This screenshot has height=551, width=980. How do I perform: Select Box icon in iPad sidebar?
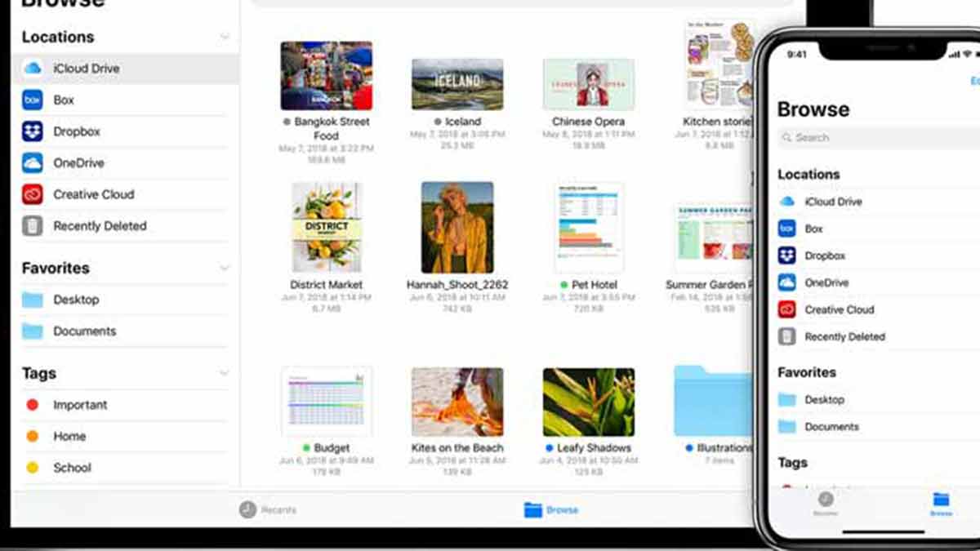point(33,100)
